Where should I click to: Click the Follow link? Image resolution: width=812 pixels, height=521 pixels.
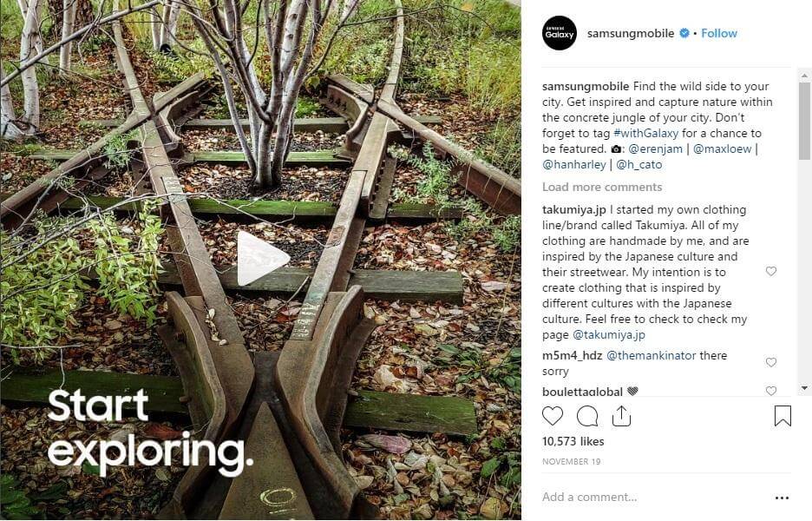[x=719, y=34]
